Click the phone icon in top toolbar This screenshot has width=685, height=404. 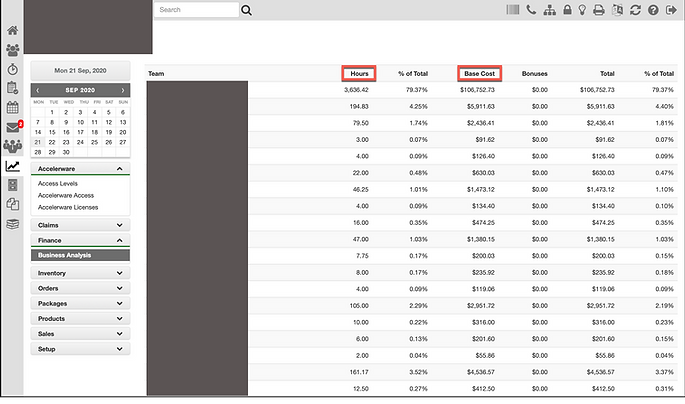point(531,10)
